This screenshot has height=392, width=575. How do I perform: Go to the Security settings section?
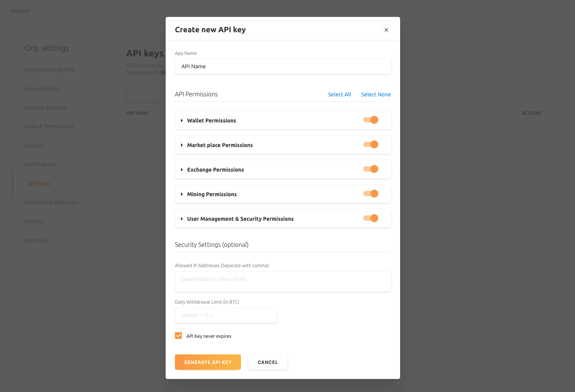[x=34, y=146]
